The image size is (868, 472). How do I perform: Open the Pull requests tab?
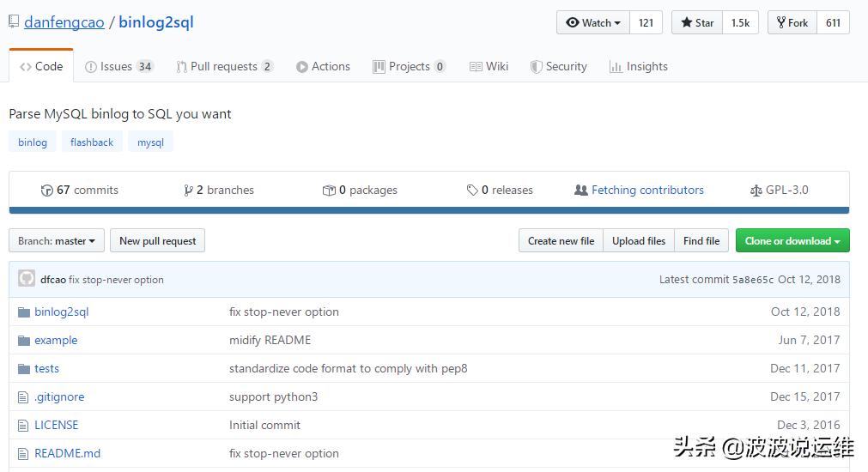(224, 67)
